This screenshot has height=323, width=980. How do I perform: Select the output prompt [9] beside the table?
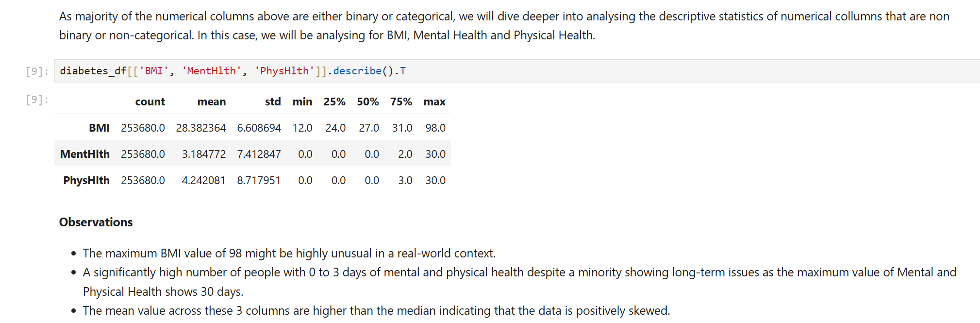pos(37,100)
